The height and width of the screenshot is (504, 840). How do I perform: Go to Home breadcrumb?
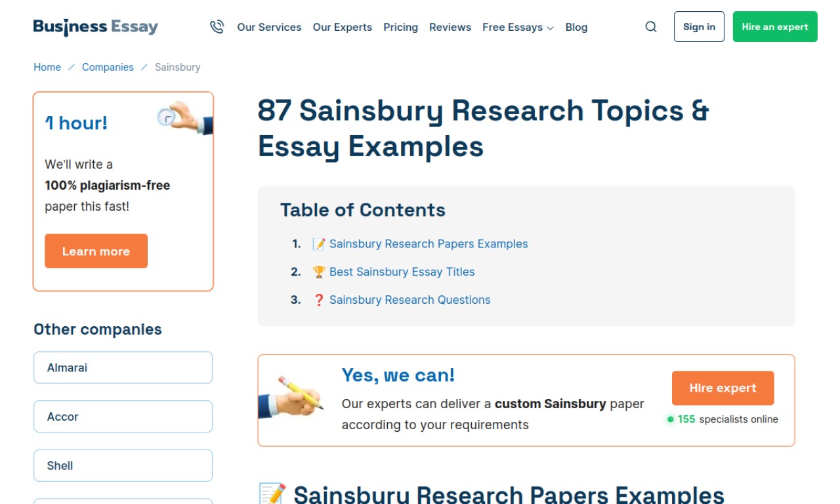[x=47, y=67]
